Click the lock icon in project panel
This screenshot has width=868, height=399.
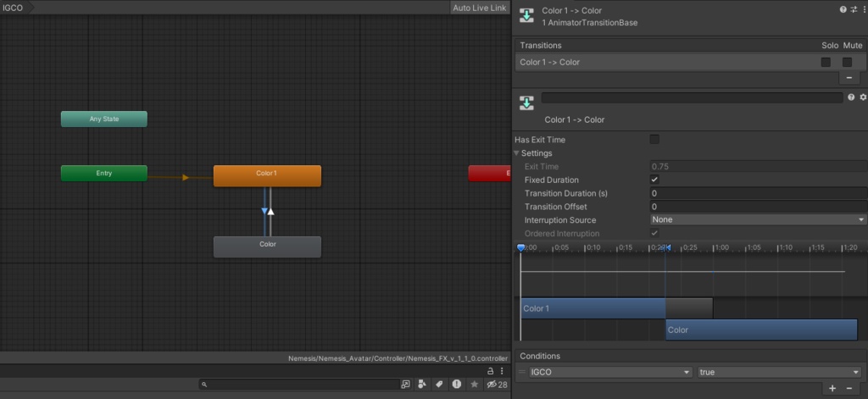tap(490, 371)
